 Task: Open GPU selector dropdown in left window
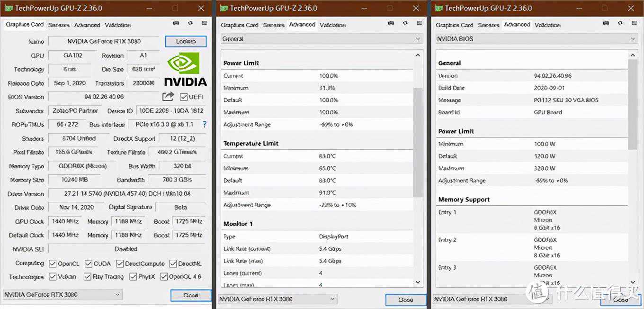point(63,295)
